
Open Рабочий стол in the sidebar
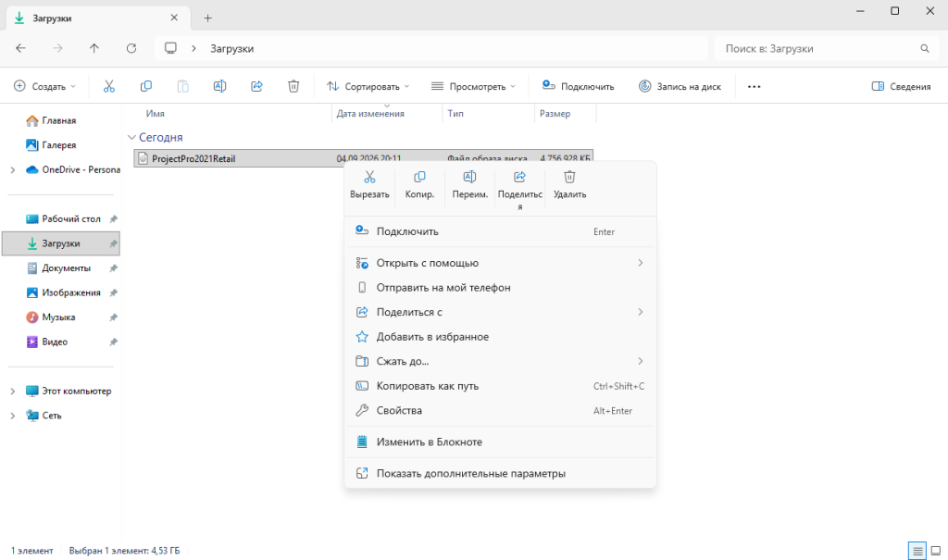click(x=61, y=219)
